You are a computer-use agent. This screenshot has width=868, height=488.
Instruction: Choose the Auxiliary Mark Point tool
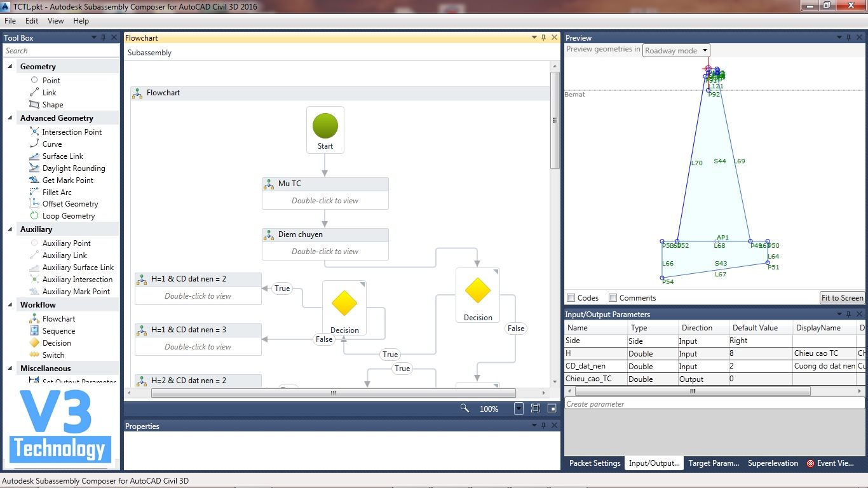point(76,292)
